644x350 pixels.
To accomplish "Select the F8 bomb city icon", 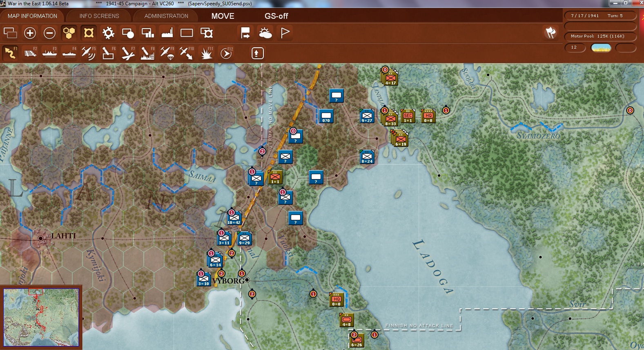I will 147,53.
